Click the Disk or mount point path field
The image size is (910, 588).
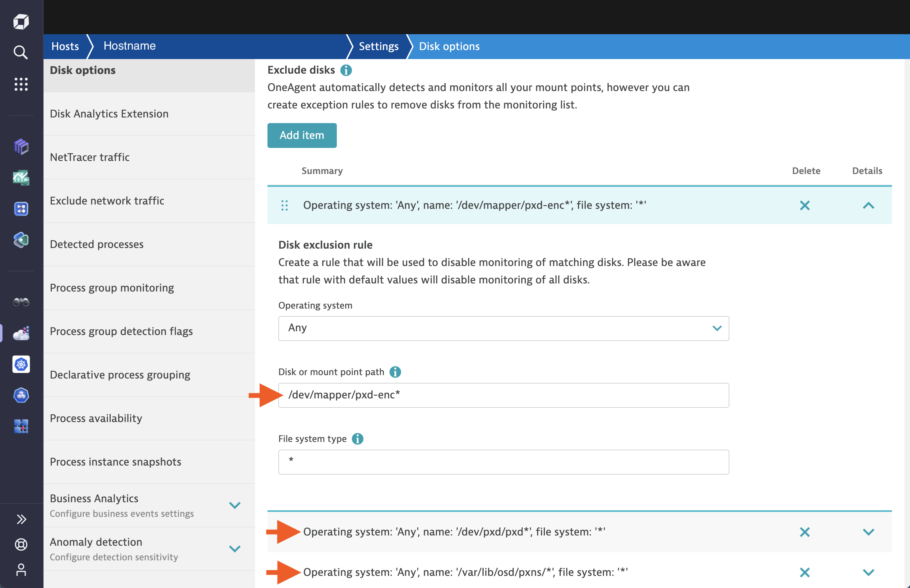(x=503, y=395)
